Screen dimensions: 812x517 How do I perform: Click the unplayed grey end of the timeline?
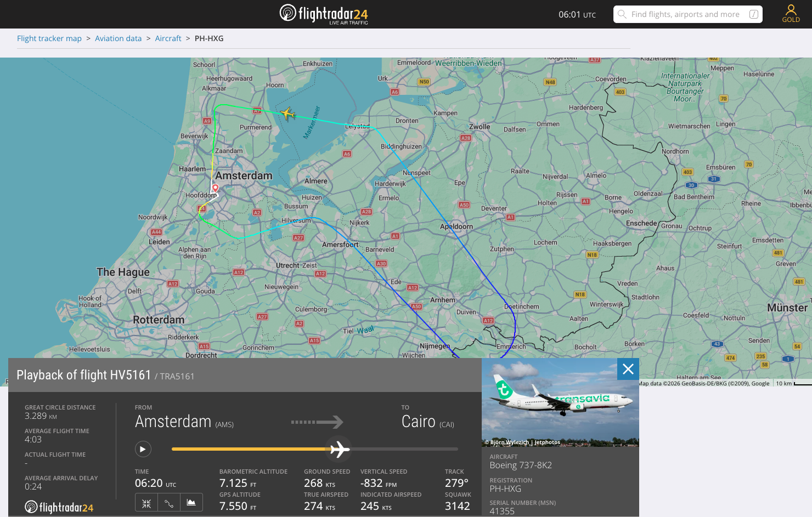pyautogui.click(x=404, y=449)
